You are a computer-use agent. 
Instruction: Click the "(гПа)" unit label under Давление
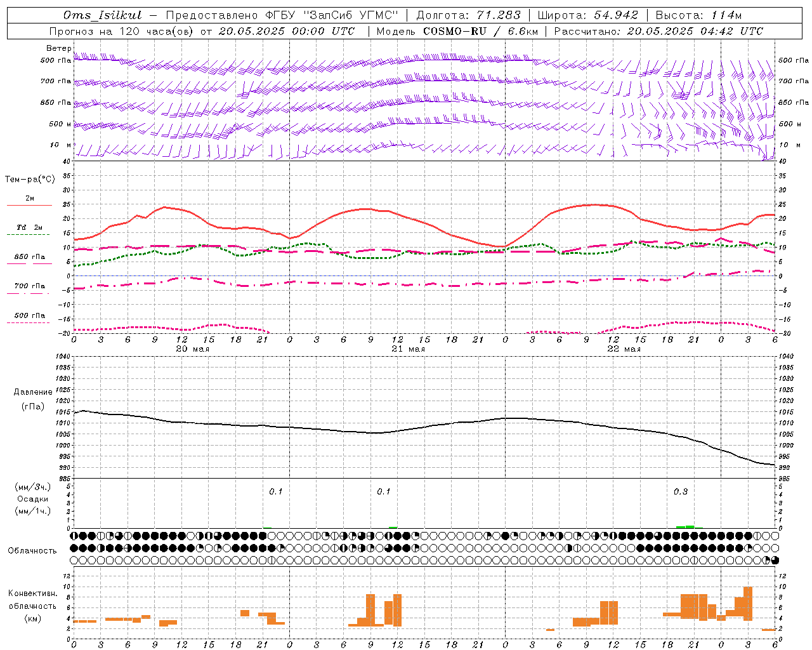(33, 407)
